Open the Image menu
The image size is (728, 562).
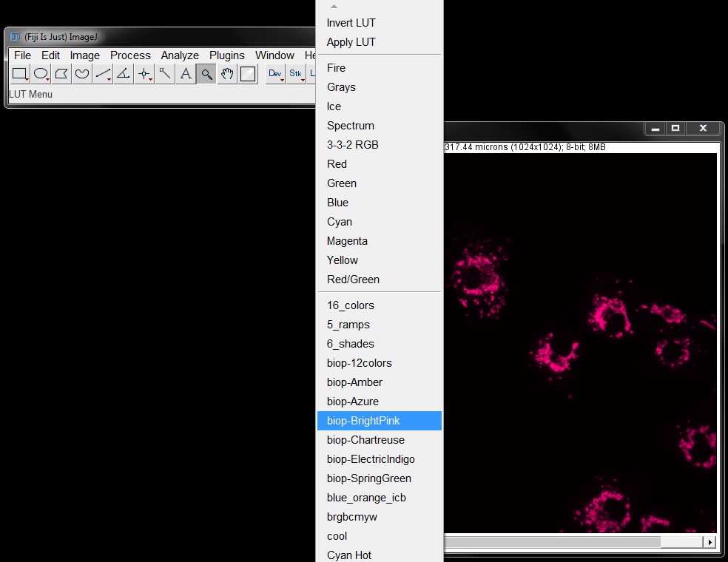(x=85, y=55)
